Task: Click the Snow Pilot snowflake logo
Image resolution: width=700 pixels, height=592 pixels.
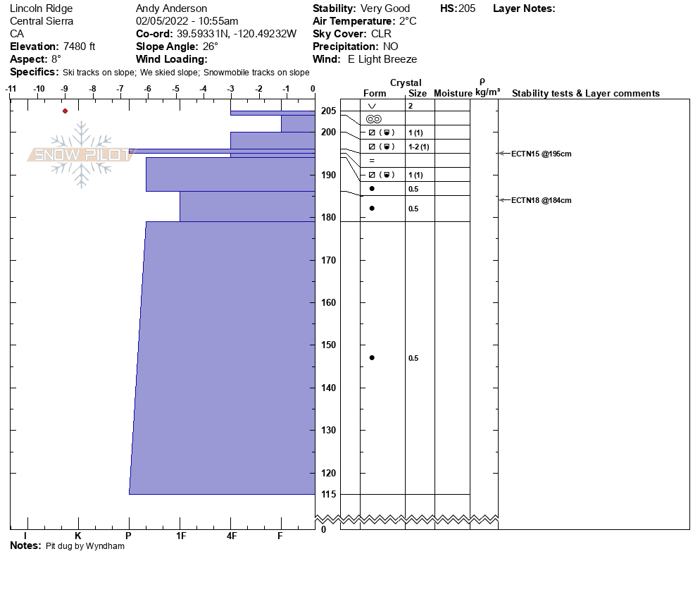Action: tap(81, 154)
